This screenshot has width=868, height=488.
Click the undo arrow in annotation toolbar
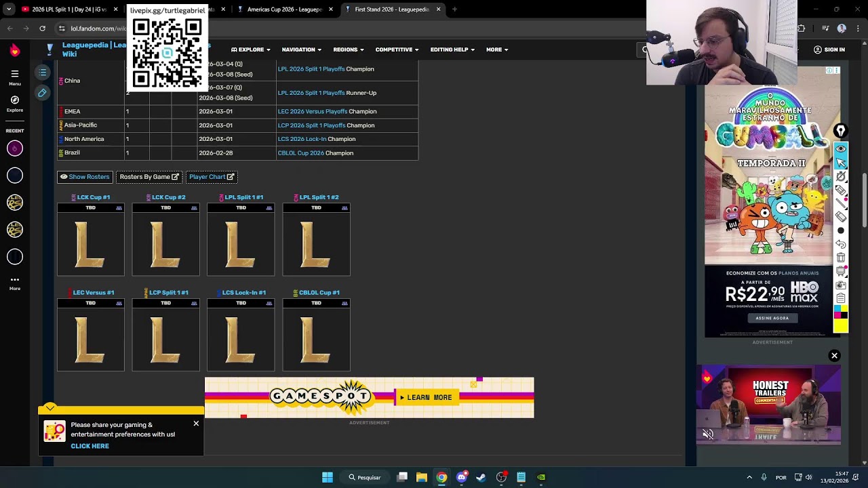click(x=841, y=244)
